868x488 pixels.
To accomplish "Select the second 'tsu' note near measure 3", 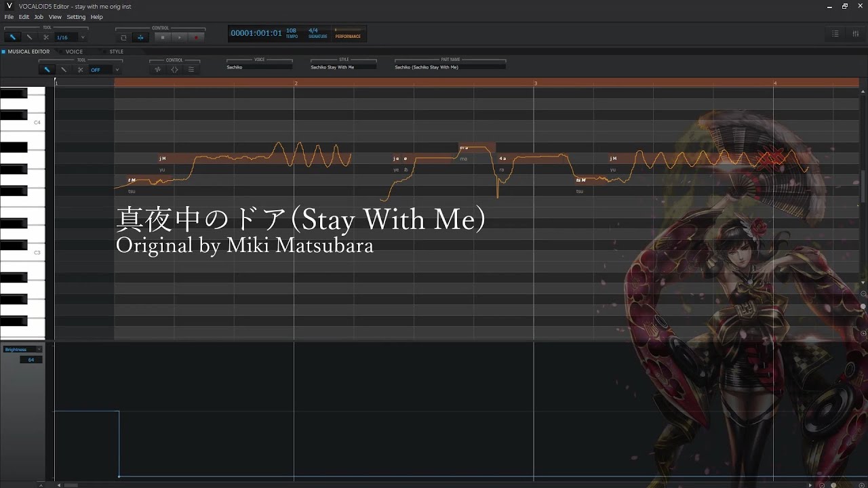I will [590, 180].
